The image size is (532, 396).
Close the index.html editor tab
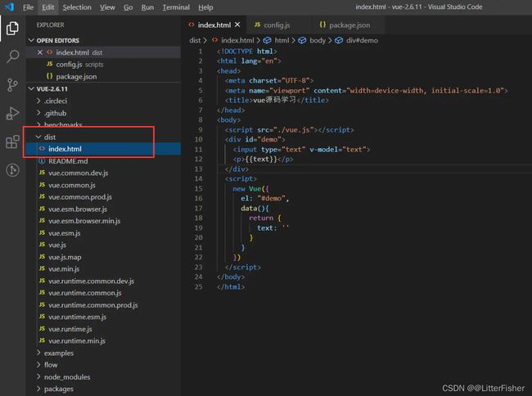tap(237, 25)
